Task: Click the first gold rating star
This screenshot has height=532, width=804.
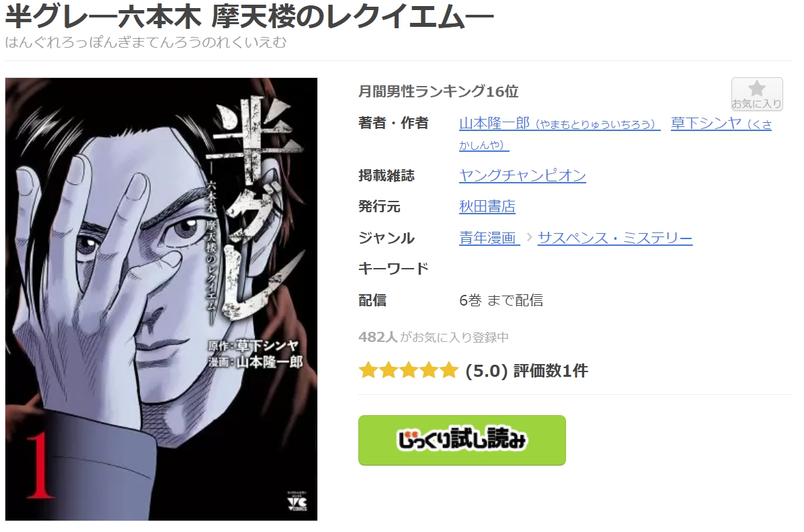Action: click(x=368, y=370)
